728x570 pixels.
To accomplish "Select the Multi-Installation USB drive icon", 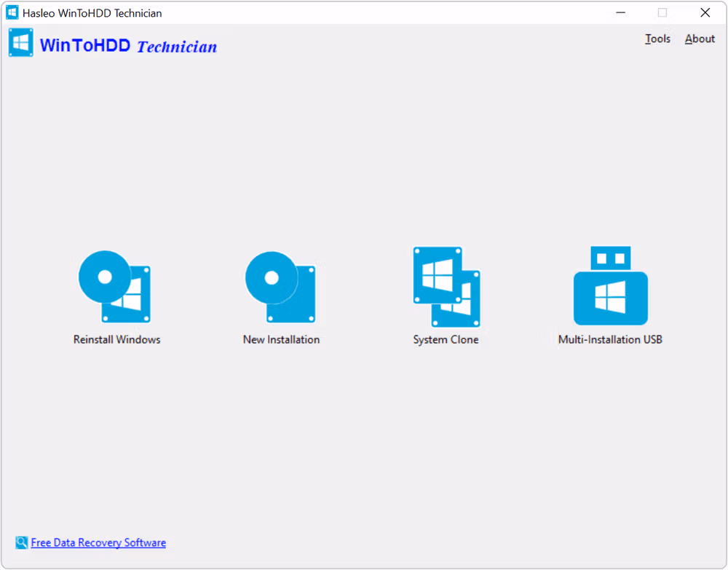I will (x=611, y=285).
